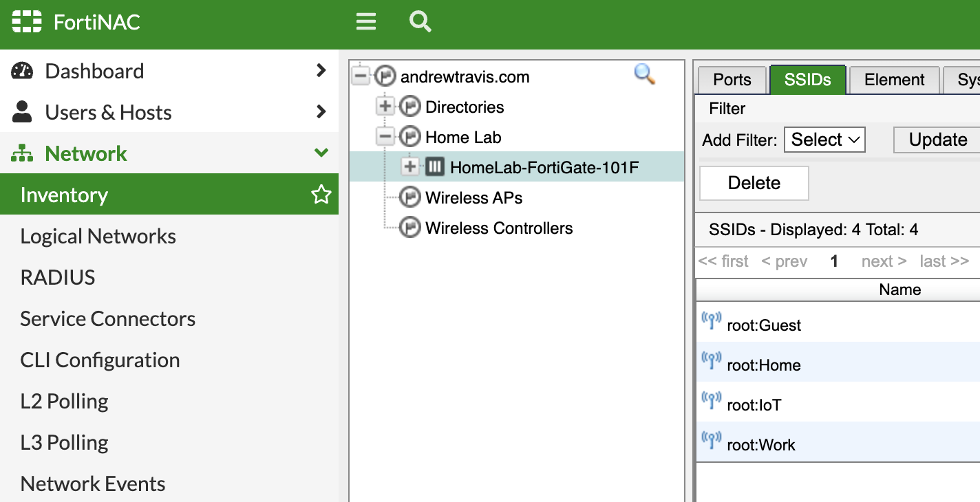
Task: Click the tree search magnifier icon
Action: coord(644,74)
